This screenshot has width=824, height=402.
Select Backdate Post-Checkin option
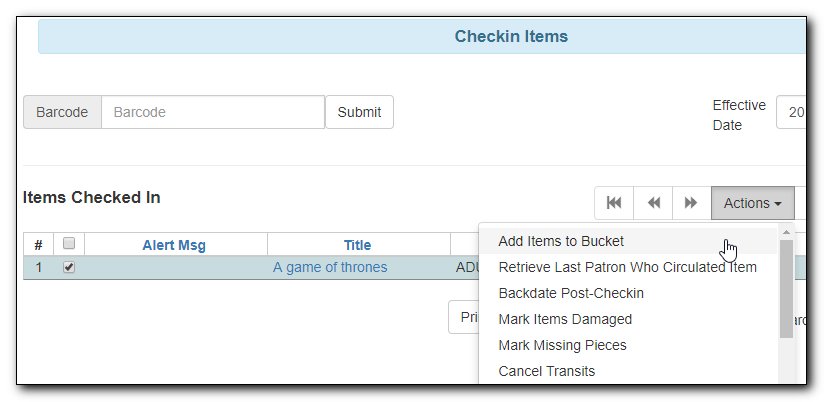[x=571, y=293]
